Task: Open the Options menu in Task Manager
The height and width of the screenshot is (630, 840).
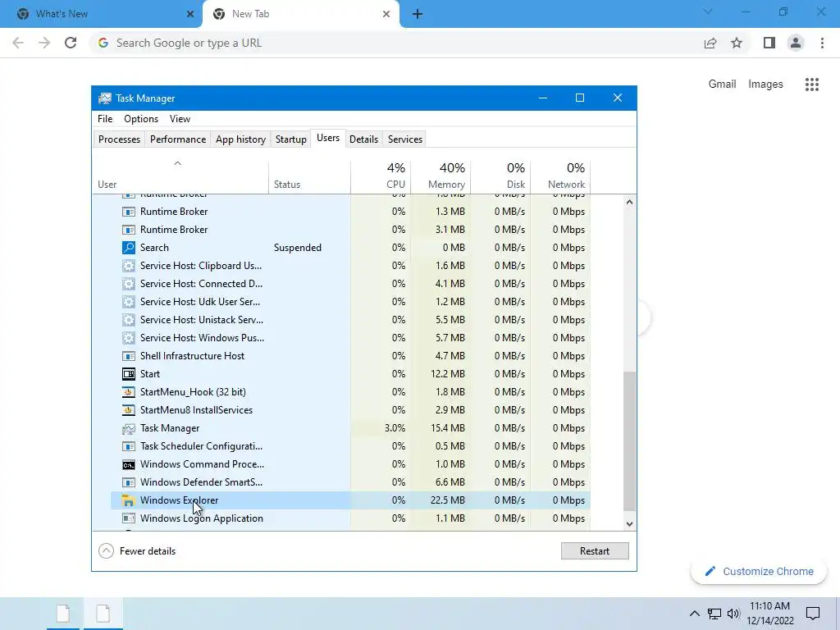Action: [x=141, y=119]
